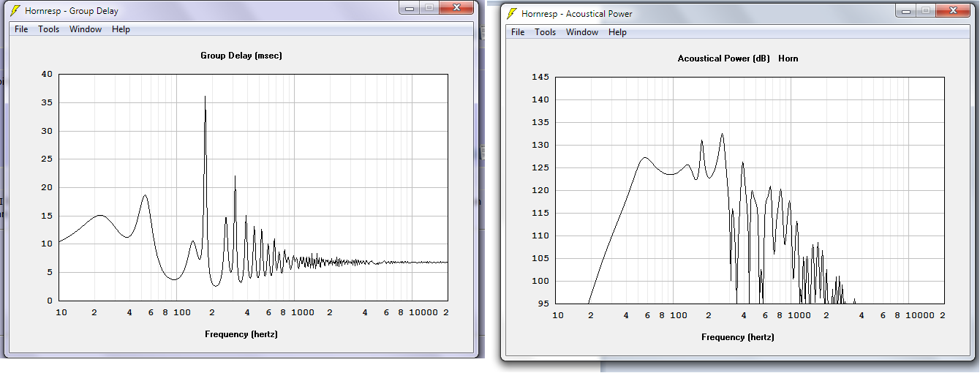Screen dimensions: 980x373
Task: Click the Acoustical Power (dB) Horn chart title
Action: [x=738, y=59]
